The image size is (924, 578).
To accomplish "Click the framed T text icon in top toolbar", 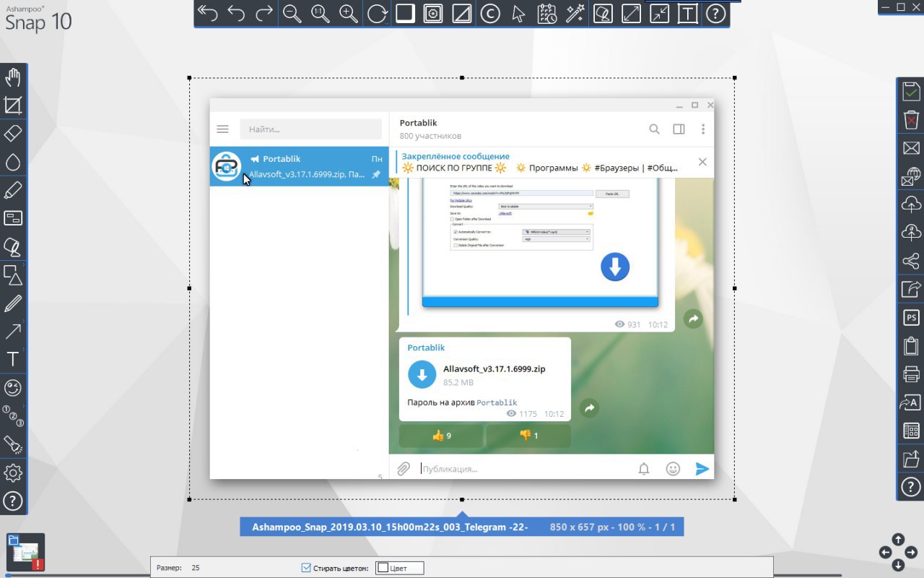I will tap(687, 14).
